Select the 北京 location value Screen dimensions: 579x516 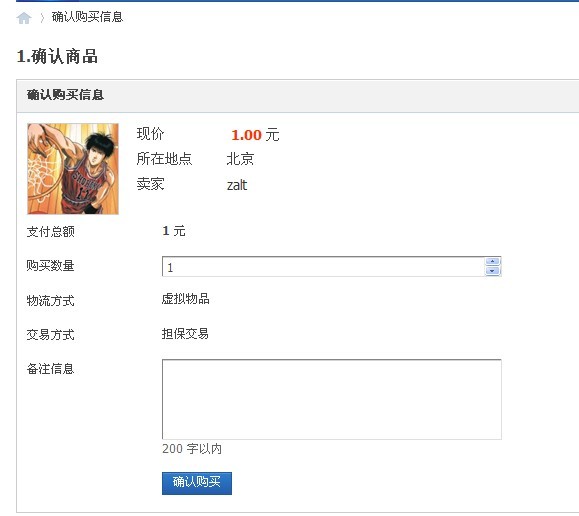tap(240, 159)
